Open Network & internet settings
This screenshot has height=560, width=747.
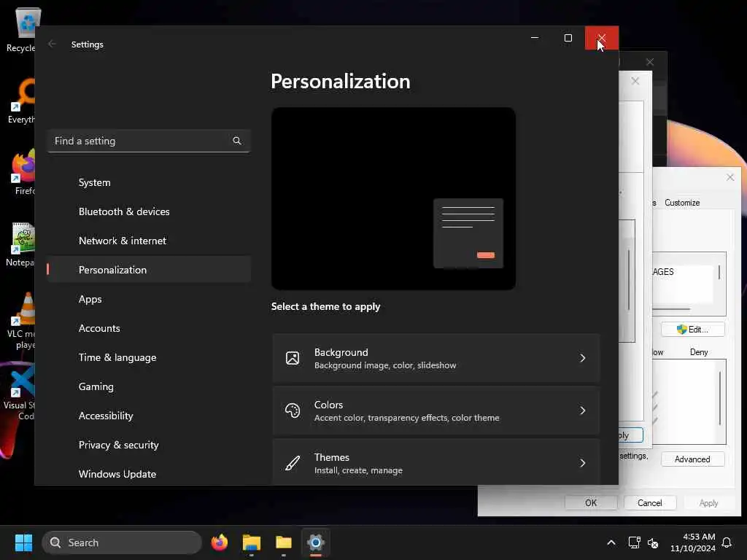pos(149,241)
